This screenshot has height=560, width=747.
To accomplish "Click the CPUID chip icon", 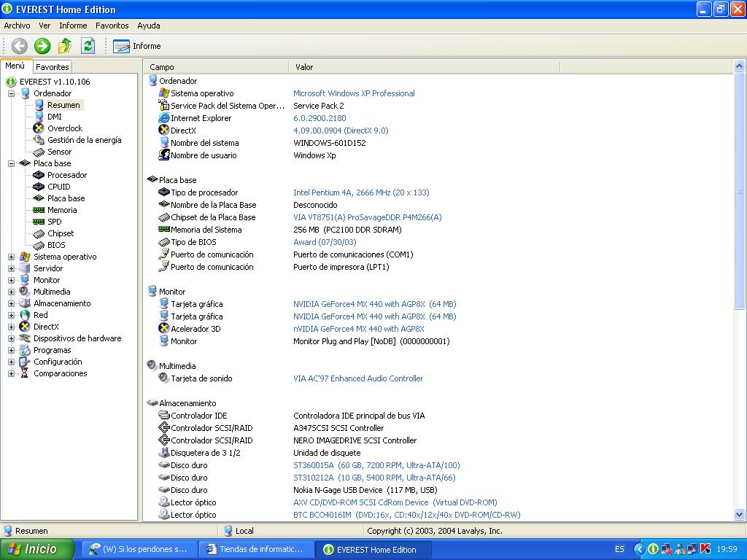I will pyautogui.click(x=39, y=187).
